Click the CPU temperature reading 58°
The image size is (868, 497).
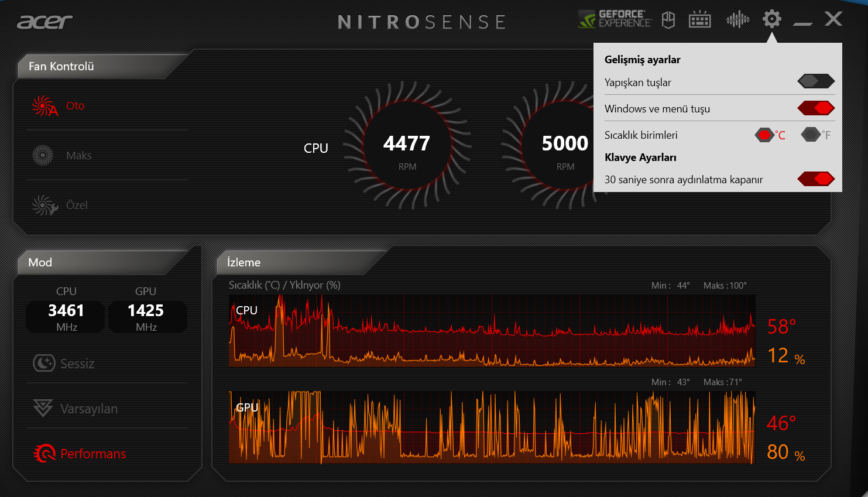(782, 327)
